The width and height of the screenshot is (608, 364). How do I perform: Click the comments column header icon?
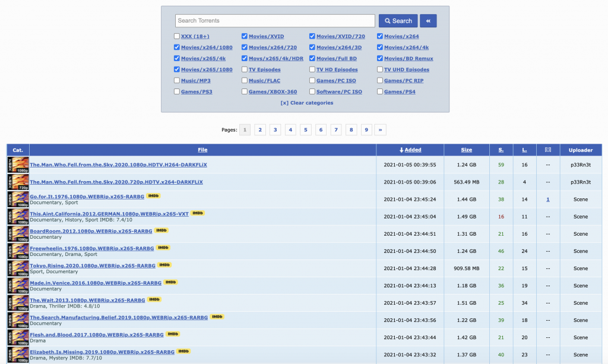[x=548, y=150]
